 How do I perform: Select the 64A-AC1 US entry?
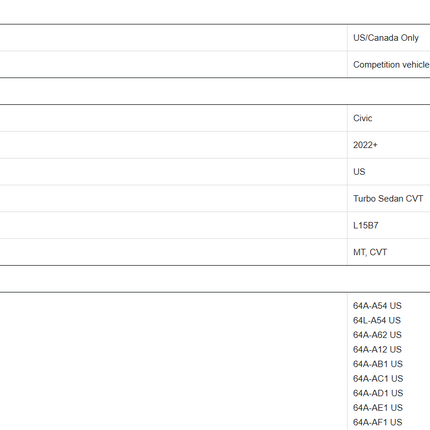[378, 379]
